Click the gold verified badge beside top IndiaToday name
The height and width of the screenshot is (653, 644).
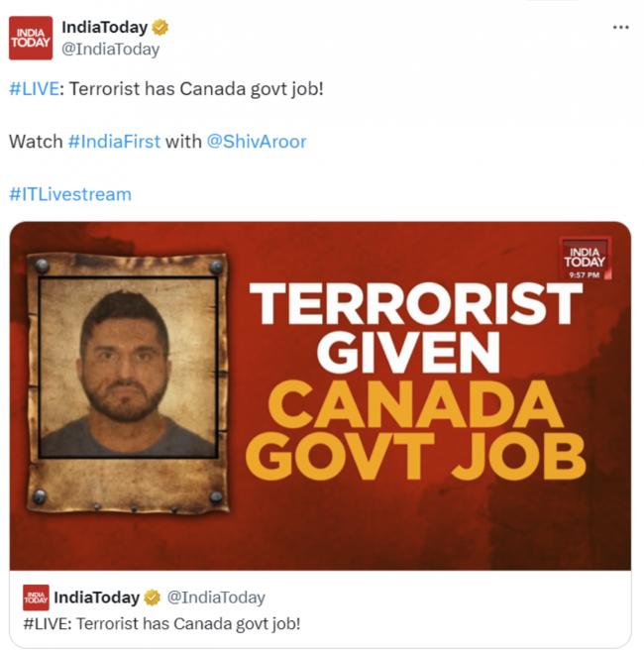pos(160,28)
